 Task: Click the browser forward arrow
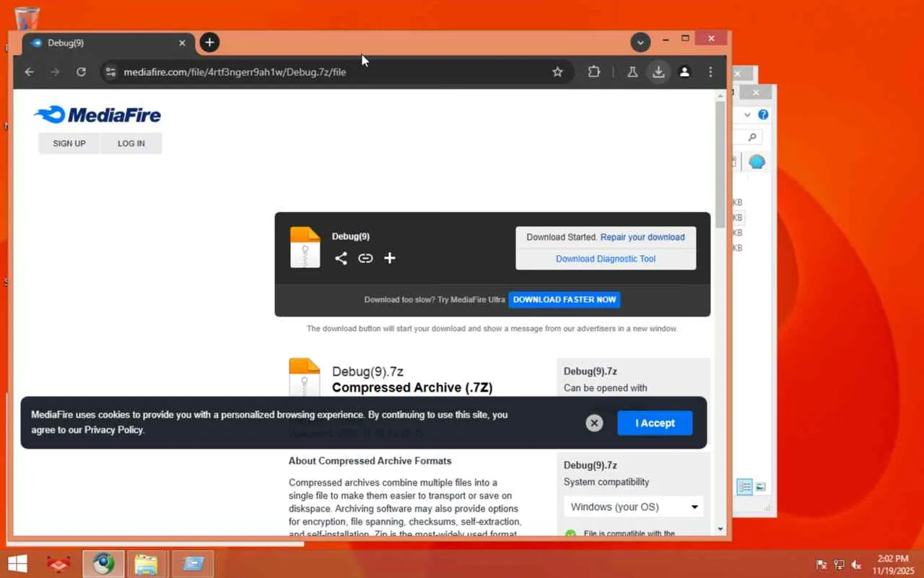click(x=55, y=72)
